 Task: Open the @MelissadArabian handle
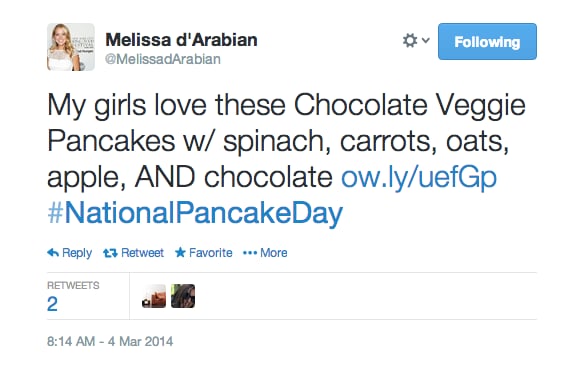pyautogui.click(x=163, y=59)
